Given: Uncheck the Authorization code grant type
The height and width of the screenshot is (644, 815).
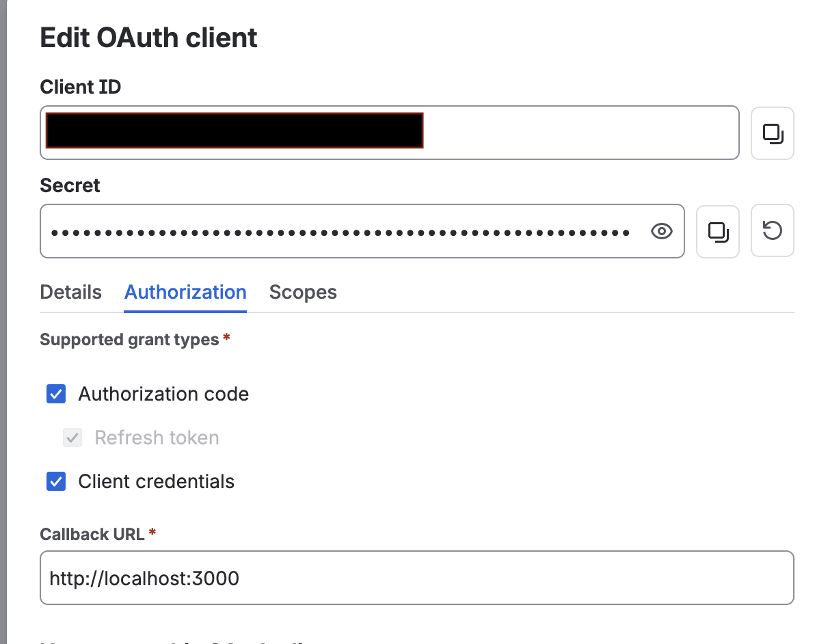Looking at the screenshot, I should tap(56, 394).
